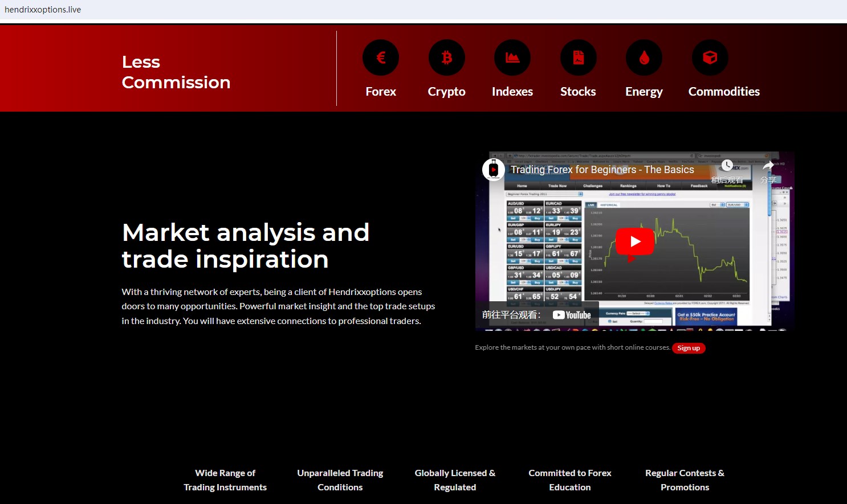Play the Trading Forex for Beginners video

pos(635,241)
